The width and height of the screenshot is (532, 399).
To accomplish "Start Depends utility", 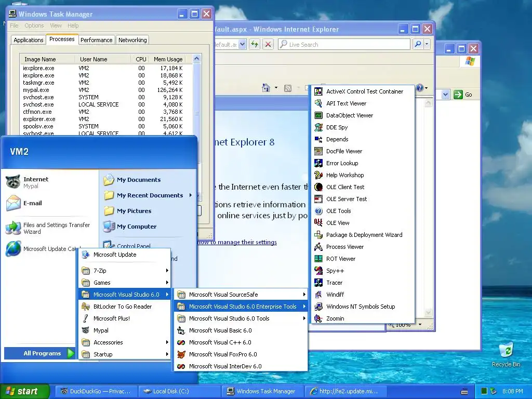I will click(x=363, y=139).
